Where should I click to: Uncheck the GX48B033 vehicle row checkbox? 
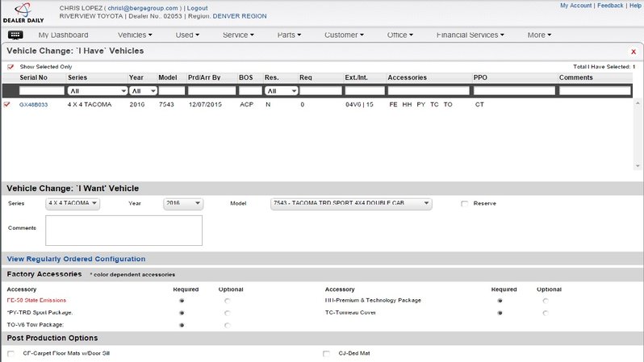click(6, 104)
